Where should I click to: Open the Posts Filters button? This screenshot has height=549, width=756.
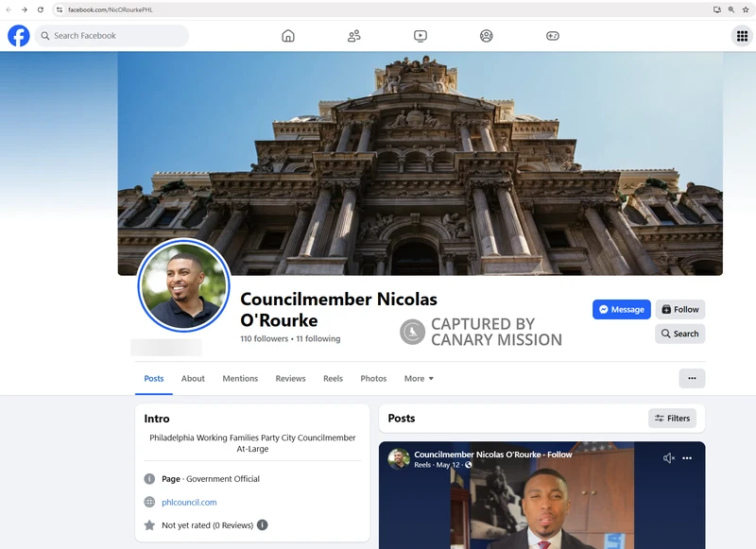tap(672, 419)
